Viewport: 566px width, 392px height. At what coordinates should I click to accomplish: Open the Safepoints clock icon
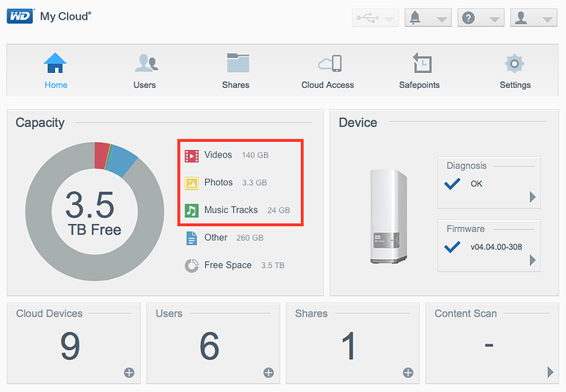(x=422, y=63)
